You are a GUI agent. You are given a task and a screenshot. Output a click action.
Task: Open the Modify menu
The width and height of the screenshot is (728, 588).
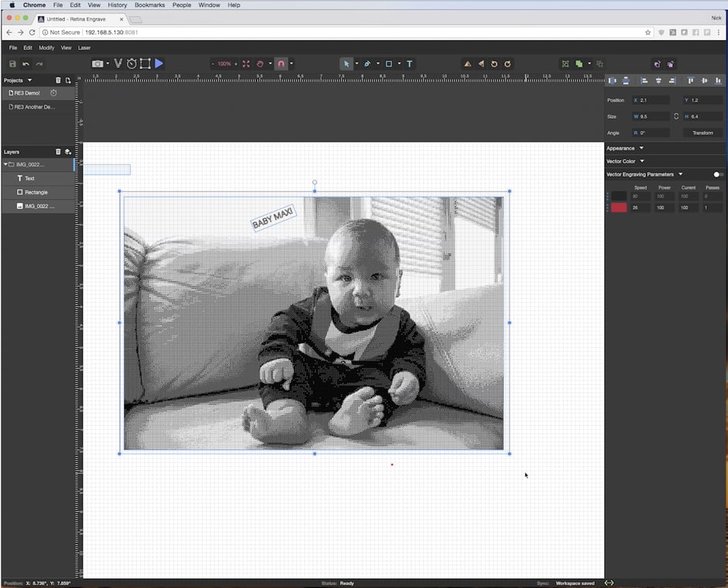click(x=46, y=48)
